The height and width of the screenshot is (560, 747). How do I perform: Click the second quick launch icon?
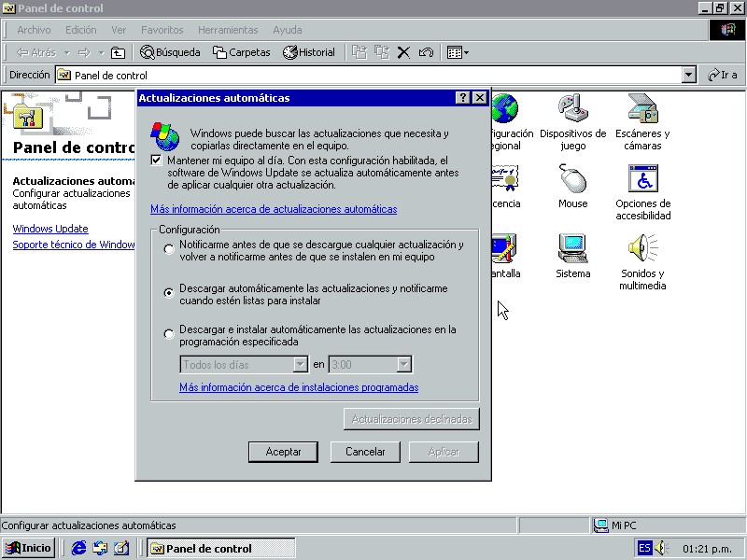100,548
